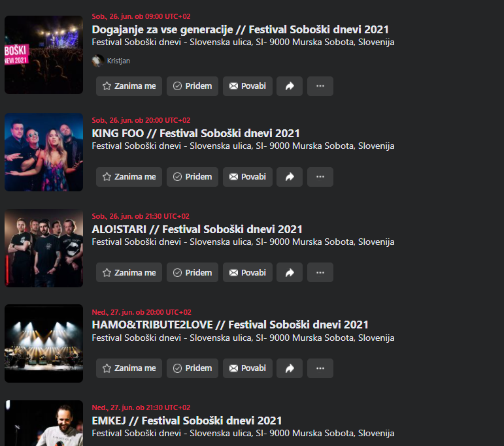Open more options menu for ALO!STARI
The image size is (504, 446).
[x=320, y=272]
